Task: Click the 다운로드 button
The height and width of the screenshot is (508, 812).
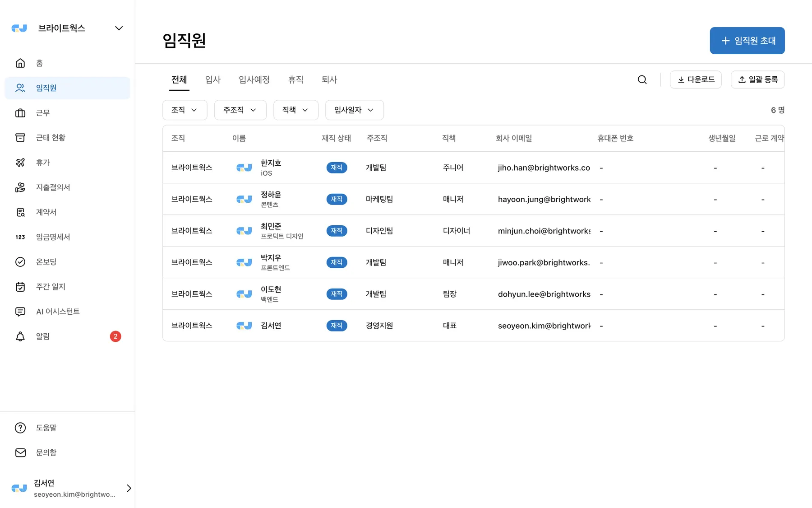Action: pos(696,80)
